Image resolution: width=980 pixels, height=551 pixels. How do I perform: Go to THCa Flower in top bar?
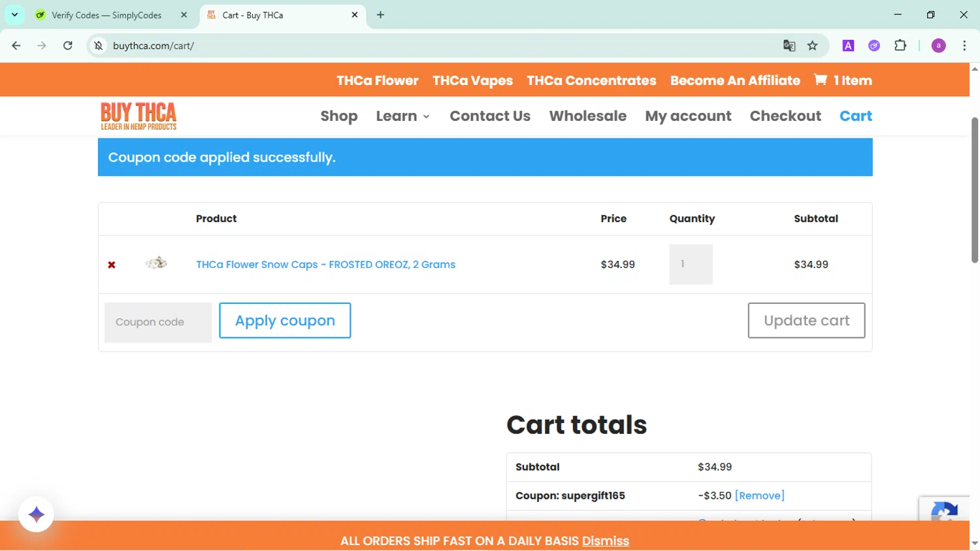pyautogui.click(x=378, y=80)
